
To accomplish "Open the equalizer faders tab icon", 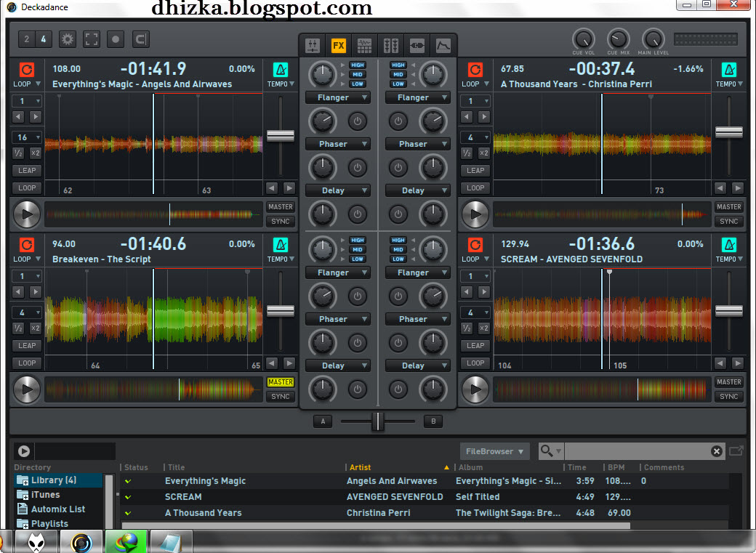I will click(390, 46).
